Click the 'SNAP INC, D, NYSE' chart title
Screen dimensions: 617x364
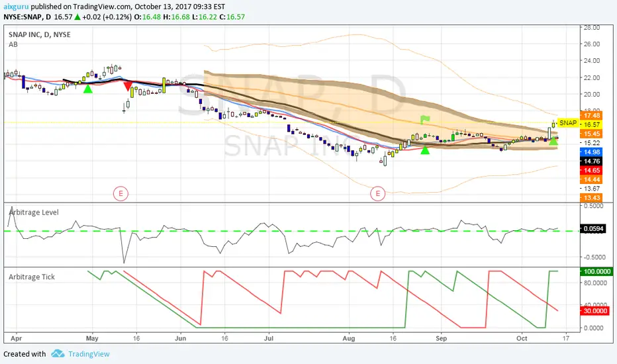click(40, 34)
